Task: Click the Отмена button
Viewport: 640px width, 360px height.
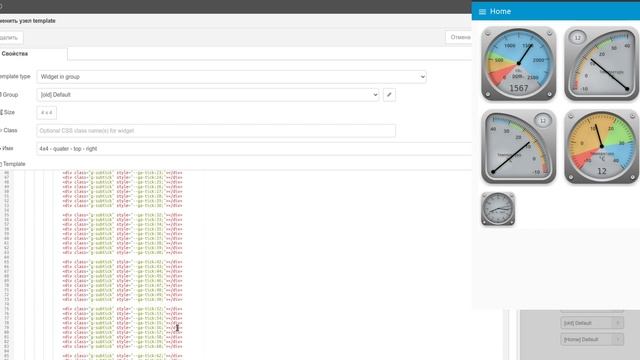Action: click(x=460, y=37)
